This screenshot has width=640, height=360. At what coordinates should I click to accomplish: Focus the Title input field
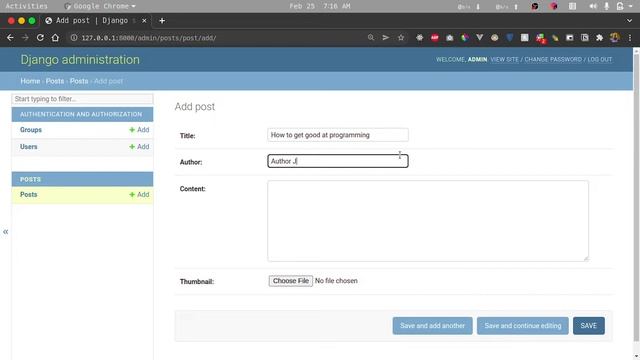[338, 135]
